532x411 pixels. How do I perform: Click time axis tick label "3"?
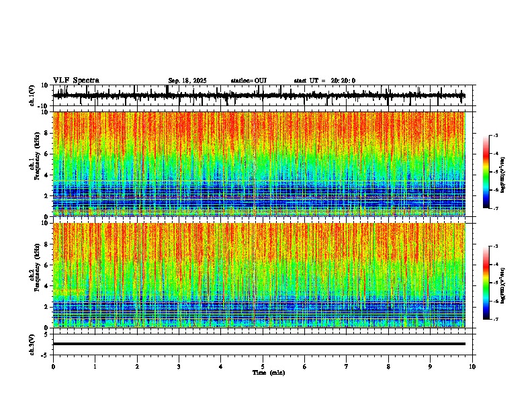point(179,367)
